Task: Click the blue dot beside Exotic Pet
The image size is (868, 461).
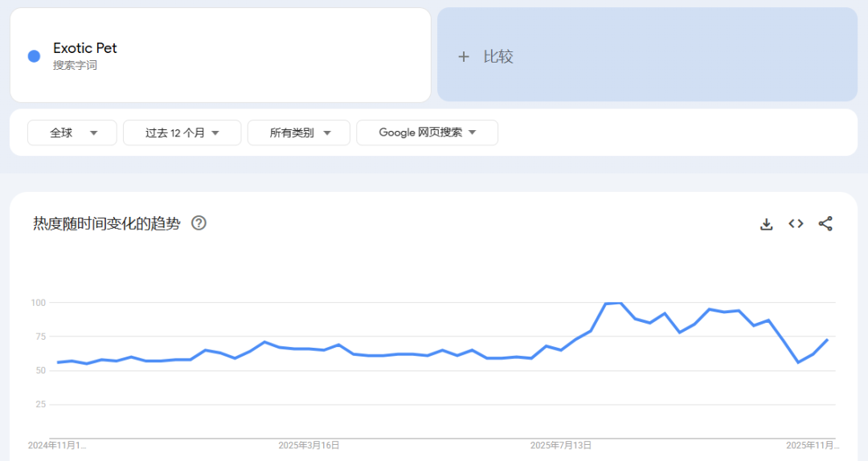Action: coord(34,55)
